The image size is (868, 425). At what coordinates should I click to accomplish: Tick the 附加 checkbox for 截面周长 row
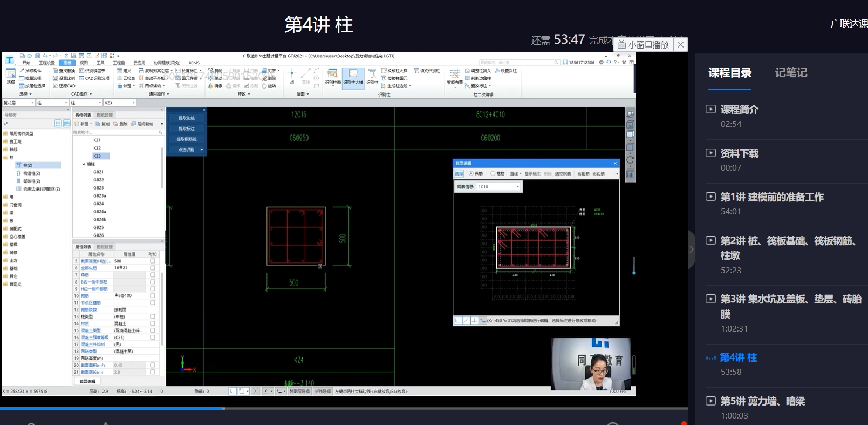(153, 372)
